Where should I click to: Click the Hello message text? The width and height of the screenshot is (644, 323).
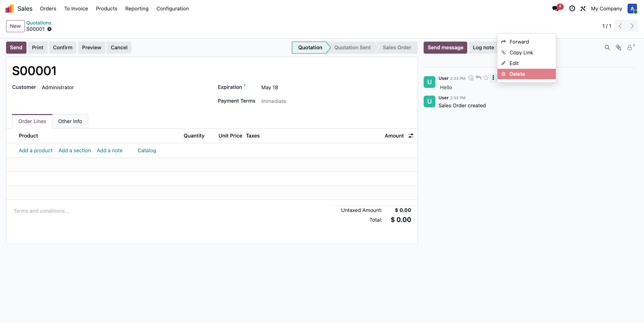446,88
